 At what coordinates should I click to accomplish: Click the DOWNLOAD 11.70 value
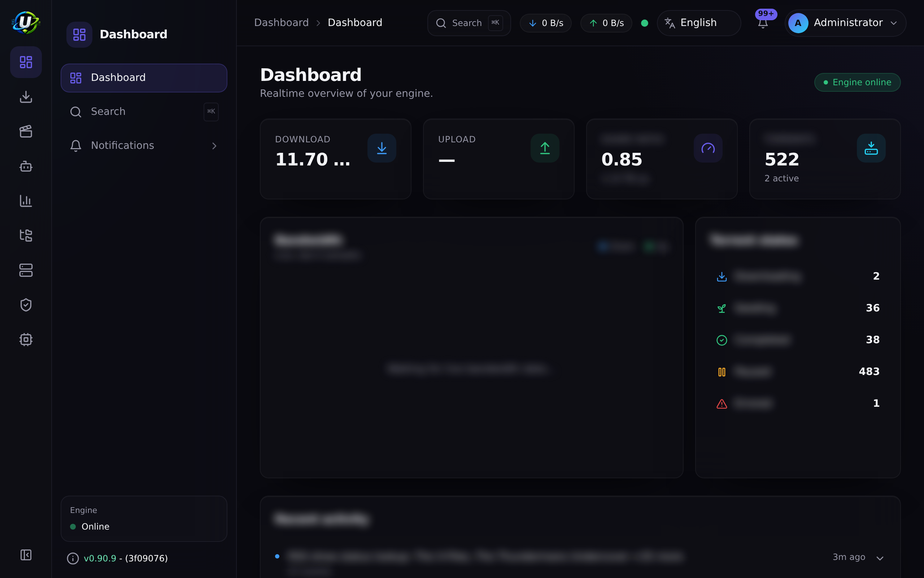[312, 159]
